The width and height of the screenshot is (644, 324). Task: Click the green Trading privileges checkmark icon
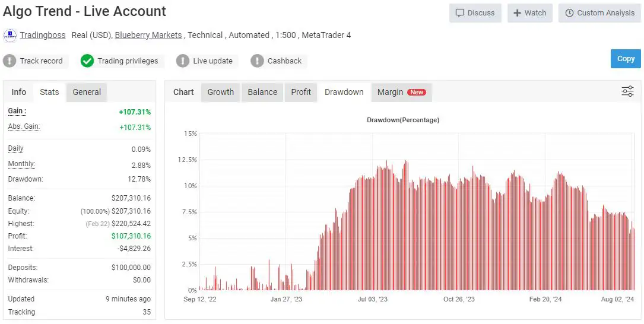coord(87,61)
